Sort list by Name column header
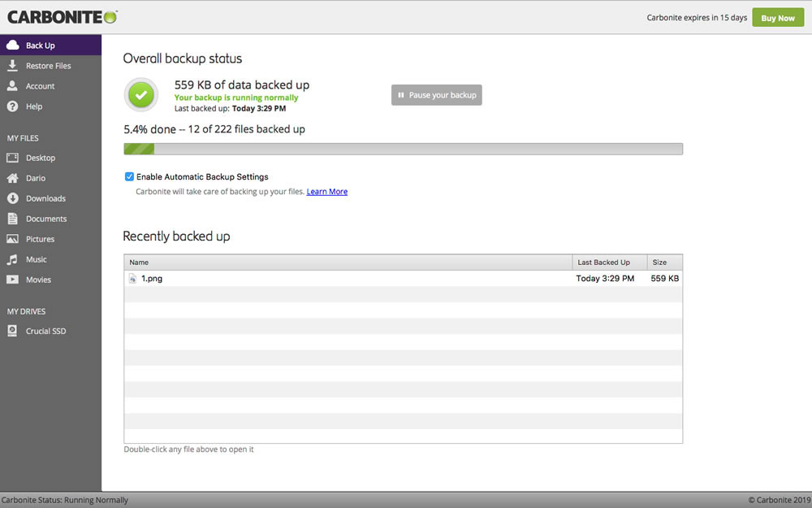The width and height of the screenshot is (812, 508). 348,263
